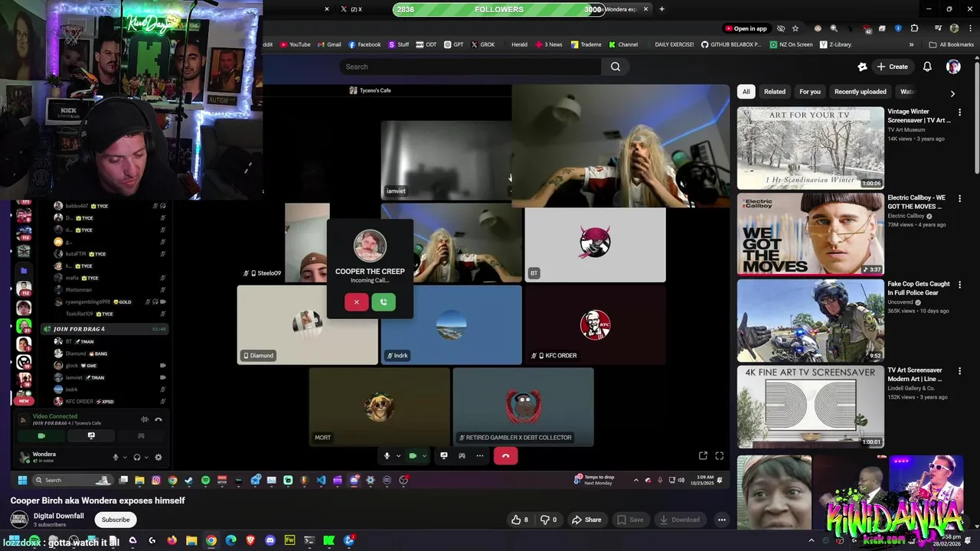This screenshot has width=980, height=551.
Task: Click the Download button
Action: tap(679, 520)
